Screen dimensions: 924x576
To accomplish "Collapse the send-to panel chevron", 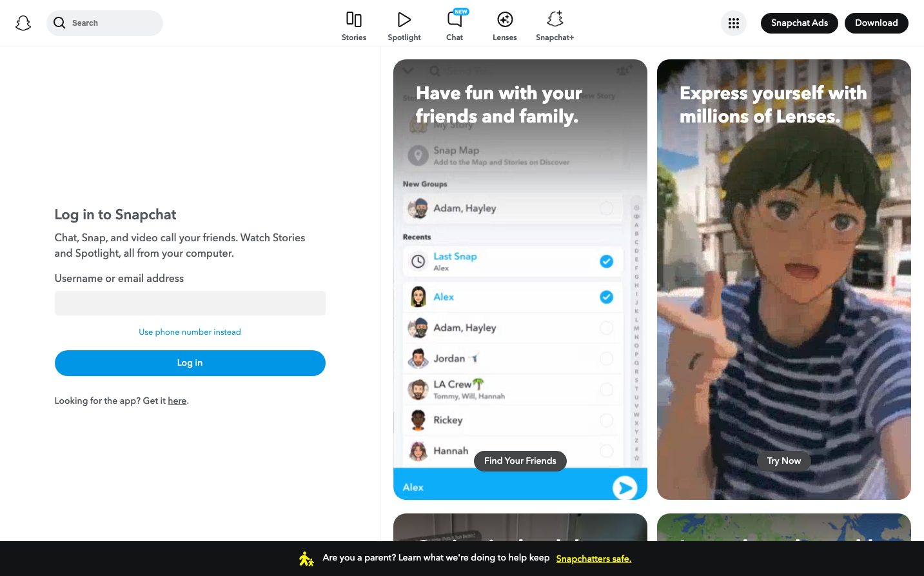I will coord(408,70).
